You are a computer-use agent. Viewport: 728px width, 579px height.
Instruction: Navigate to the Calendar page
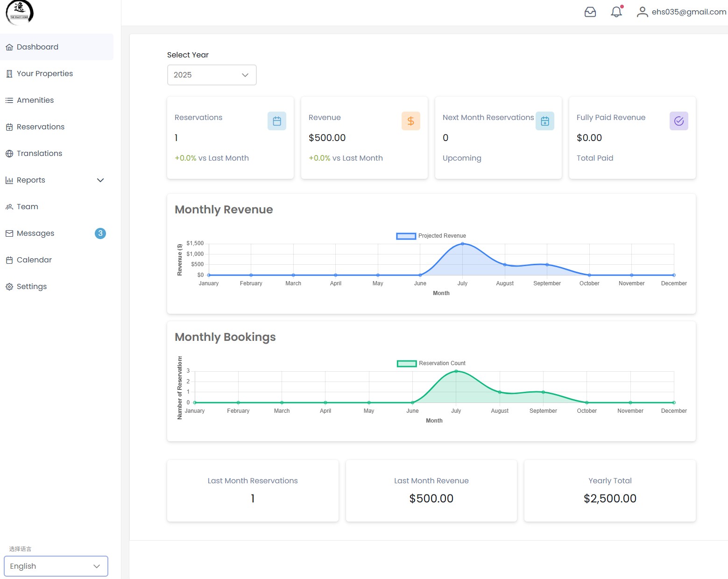coord(34,260)
